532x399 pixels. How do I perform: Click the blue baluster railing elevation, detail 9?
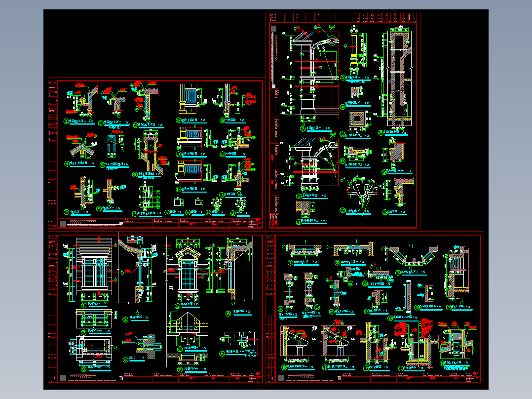pos(188,99)
